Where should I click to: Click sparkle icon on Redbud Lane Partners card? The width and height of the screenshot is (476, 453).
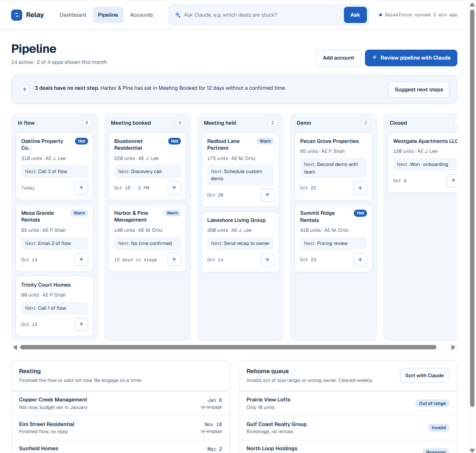tap(267, 195)
